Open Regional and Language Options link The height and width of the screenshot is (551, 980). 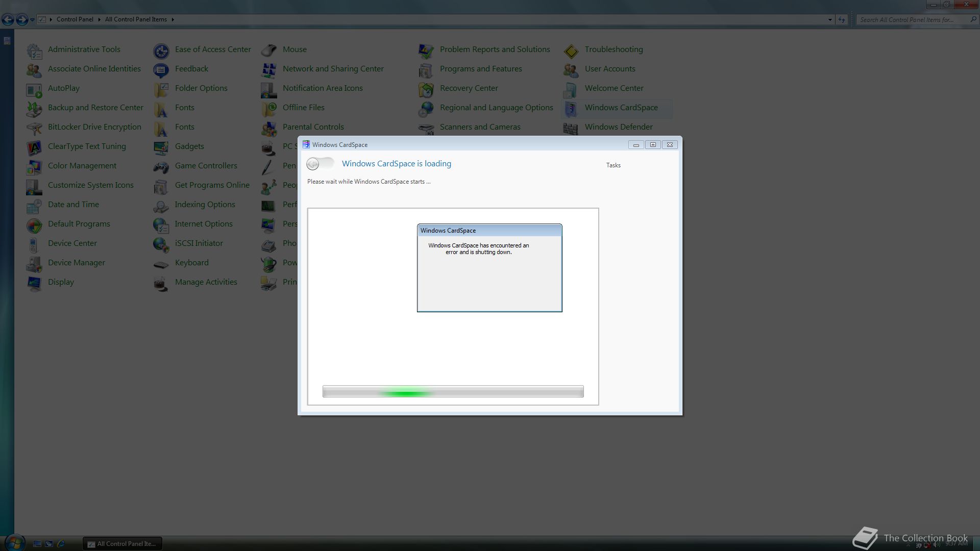click(x=497, y=108)
